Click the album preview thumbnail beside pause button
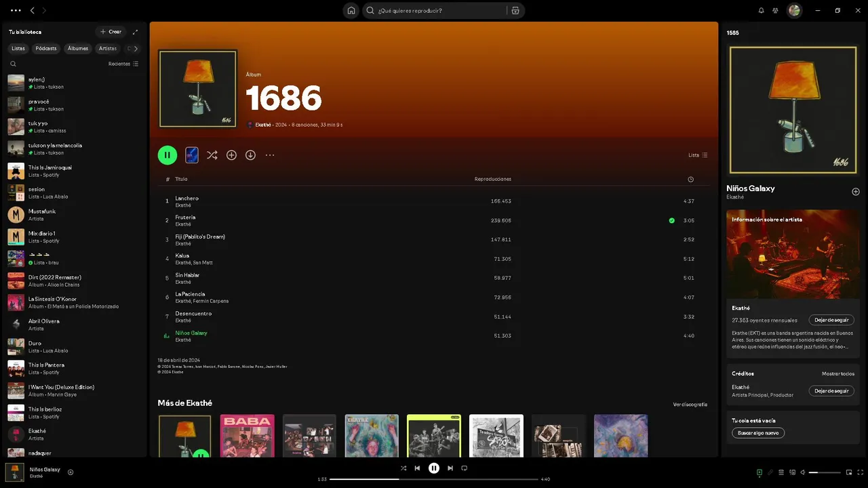This screenshot has height=488, width=868. click(192, 155)
